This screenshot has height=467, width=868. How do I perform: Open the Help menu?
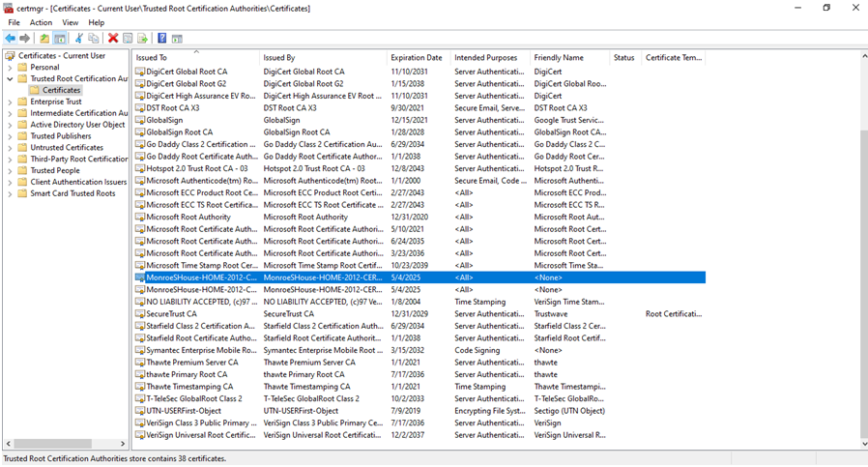pos(97,22)
